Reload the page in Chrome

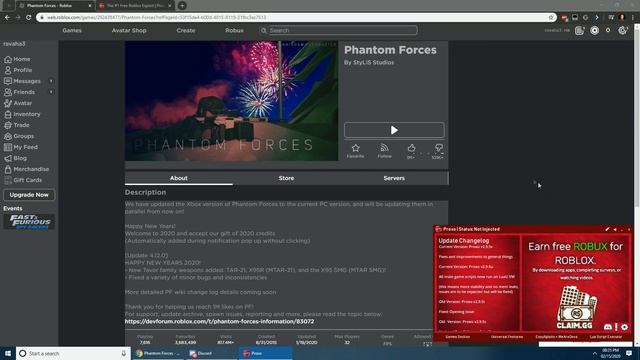[29, 18]
